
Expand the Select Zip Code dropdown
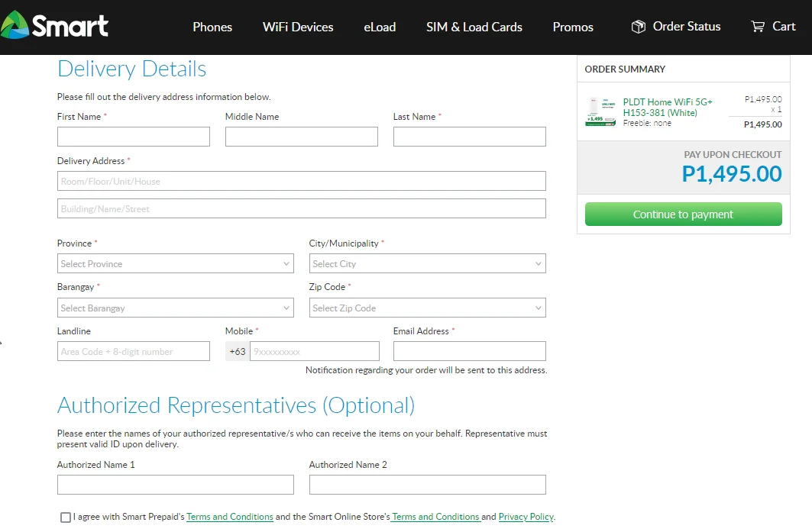427,308
